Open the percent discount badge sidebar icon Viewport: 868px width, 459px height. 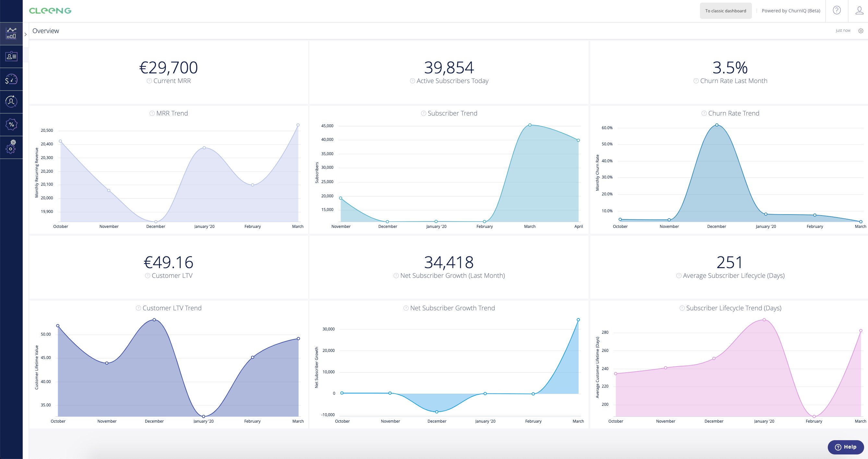click(11, 124)
